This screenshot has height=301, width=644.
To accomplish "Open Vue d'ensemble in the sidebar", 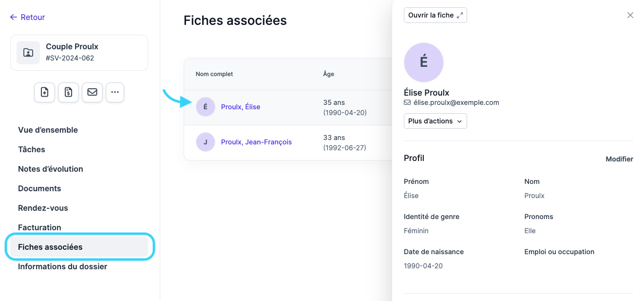I will [48, 130].
